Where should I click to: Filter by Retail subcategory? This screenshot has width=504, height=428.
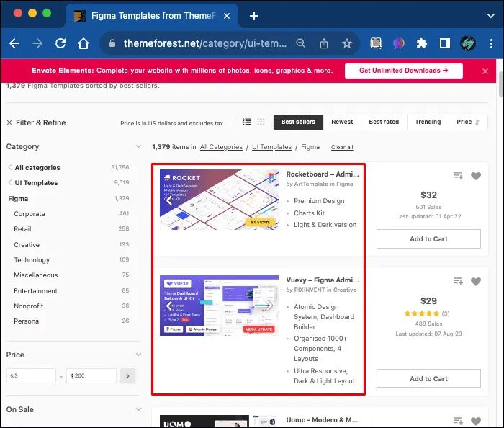(22, 229)
